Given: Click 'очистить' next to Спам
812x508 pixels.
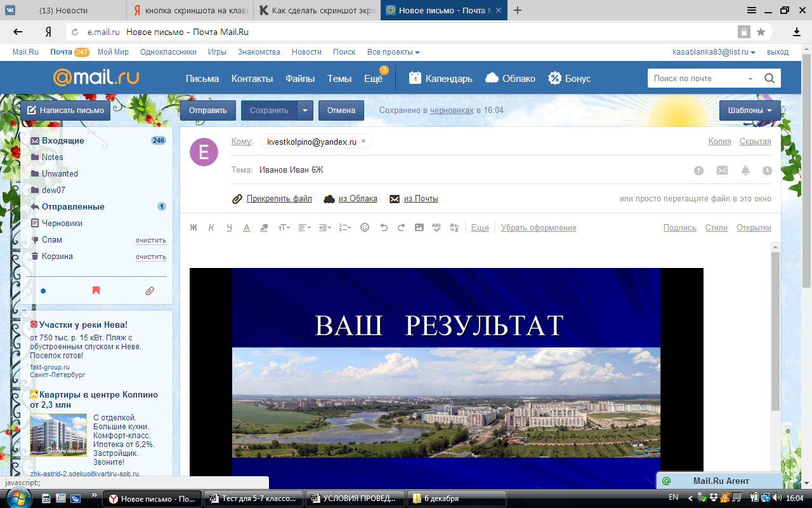Looking at the screenshot, I should (x=151, y=240).
